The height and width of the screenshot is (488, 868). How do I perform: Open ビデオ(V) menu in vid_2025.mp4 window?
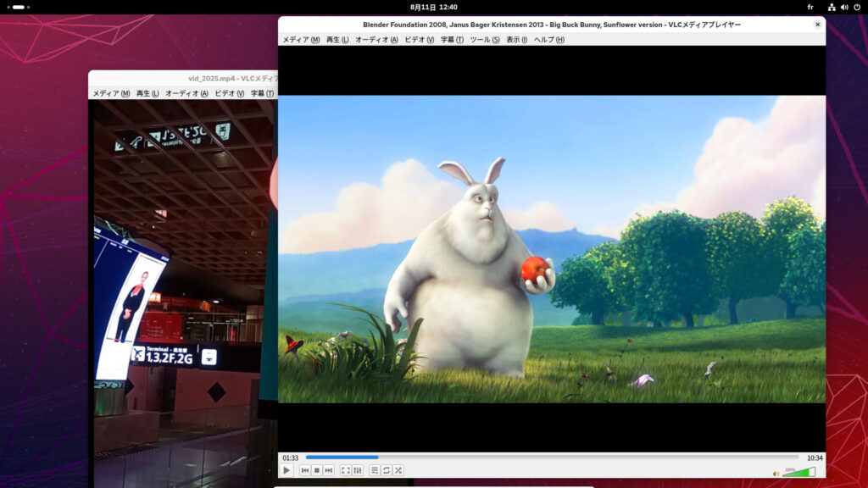point(229,93)
